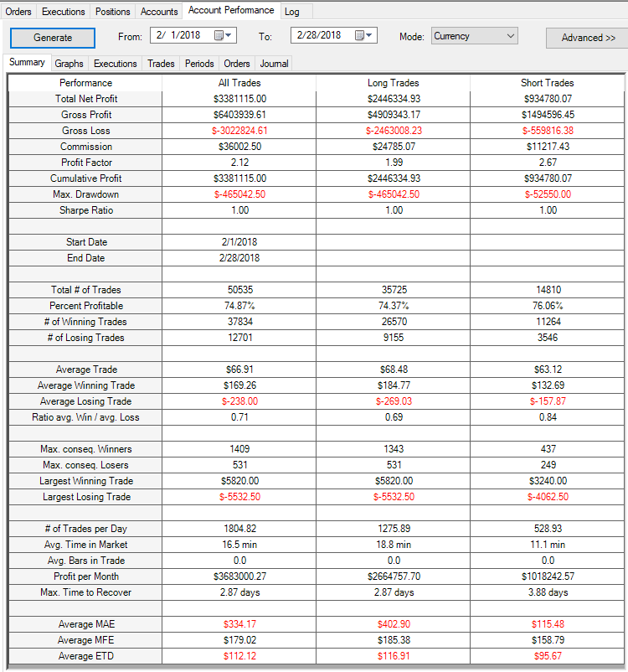Click the Avg. Bars in Trade label
Image resolution: width=628 pixels, height=672 pixels.
tap(86, 561)
